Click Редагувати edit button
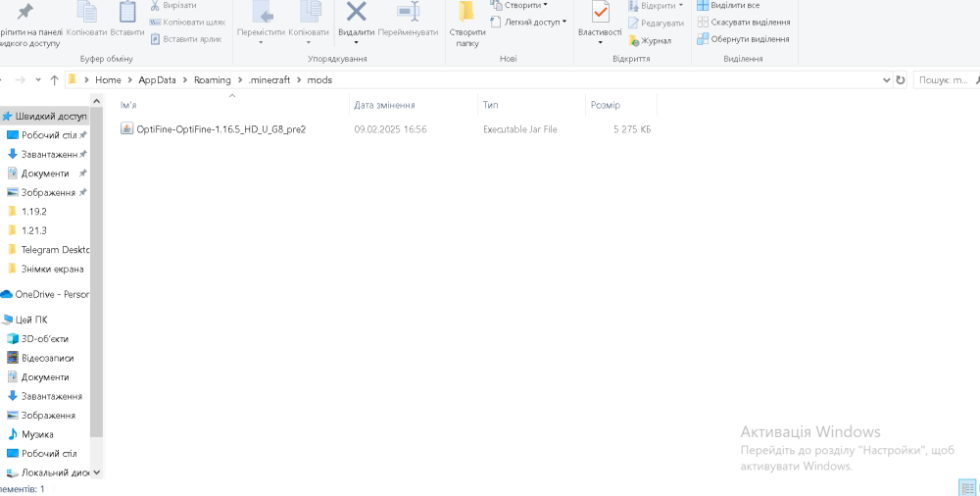 [x=656, y=24]
